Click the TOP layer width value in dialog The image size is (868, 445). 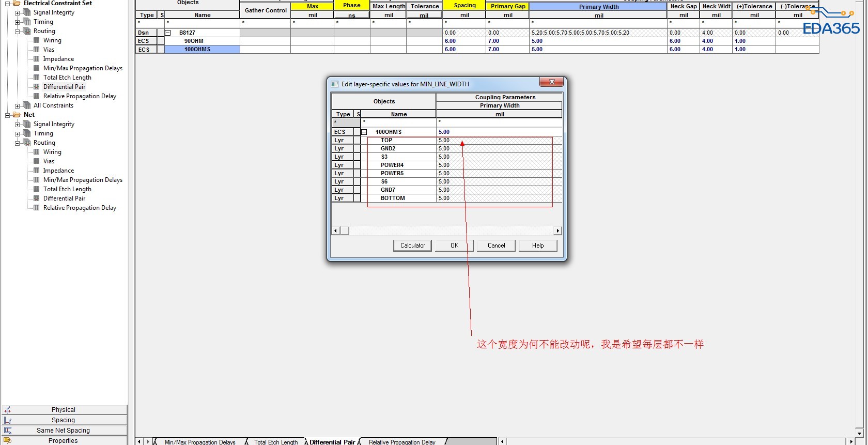[499, 140]
